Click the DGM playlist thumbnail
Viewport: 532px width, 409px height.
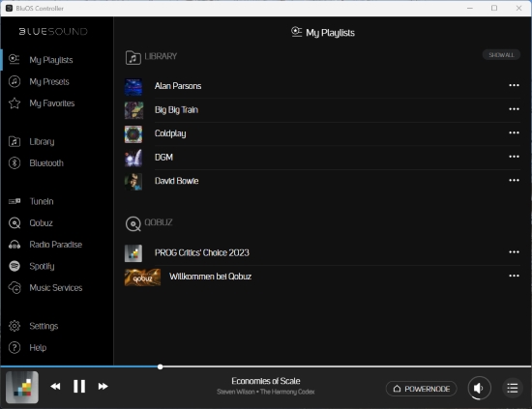coord(133,158)
